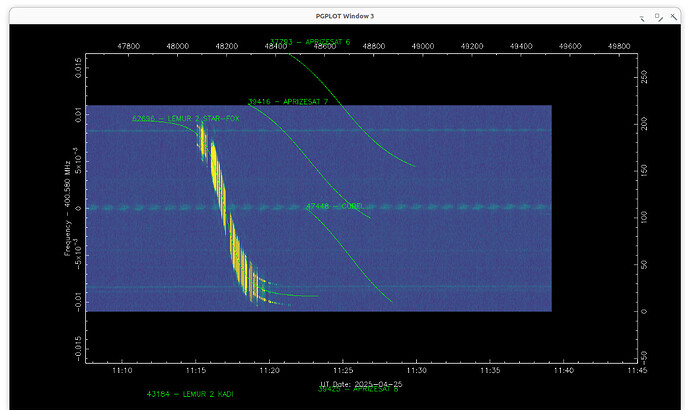Click the 11:35 time tick label

click(490, 370)
